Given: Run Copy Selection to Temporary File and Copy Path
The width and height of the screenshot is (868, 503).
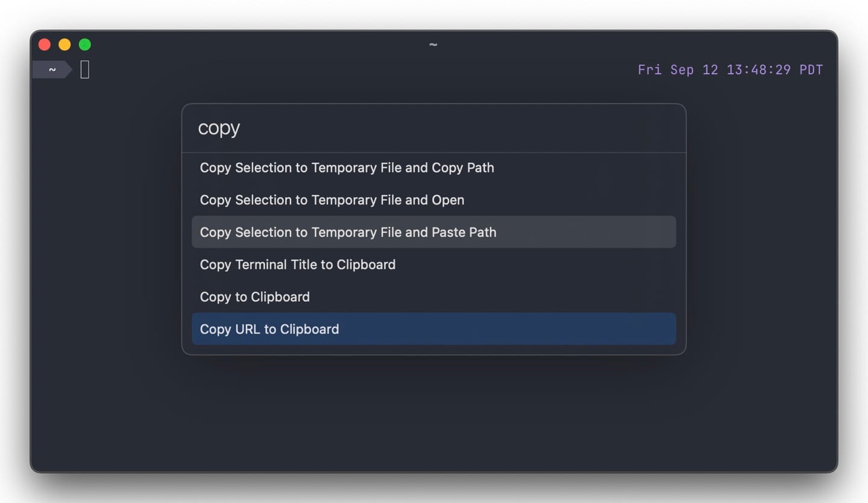Looking at the screenshot, I should click(x=433, y=168).
